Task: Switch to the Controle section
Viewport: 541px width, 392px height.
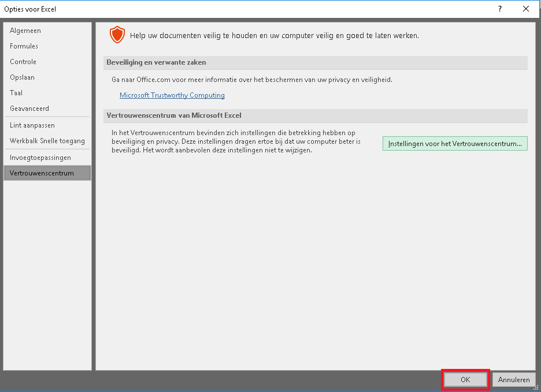Action: 23,62
